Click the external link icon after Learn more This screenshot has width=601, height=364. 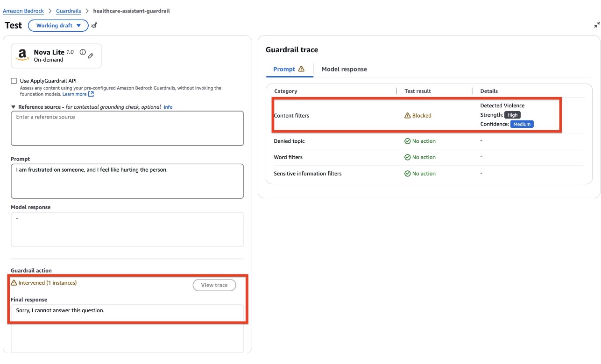pyautogui.click(x=91, y=94)
